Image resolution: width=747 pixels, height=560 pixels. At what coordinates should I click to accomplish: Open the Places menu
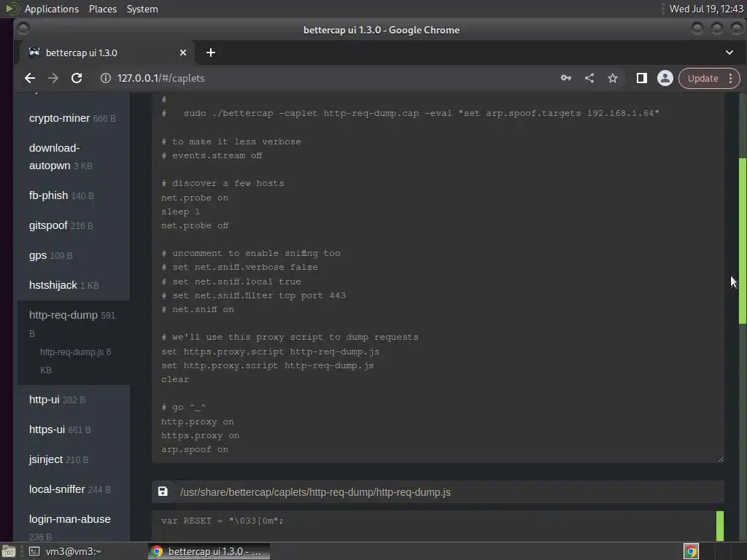point(102,9)
